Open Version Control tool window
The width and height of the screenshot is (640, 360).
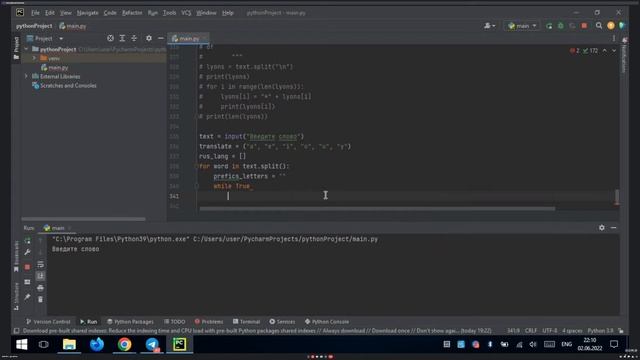tap(48, 322)
